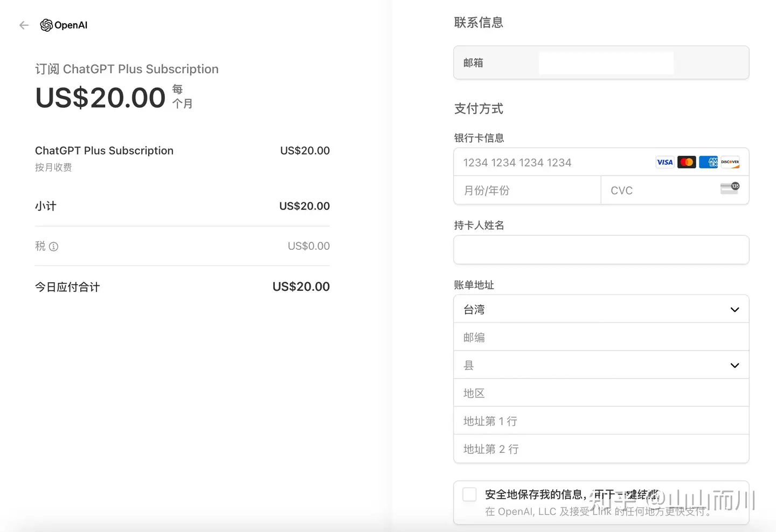Click the ChatGPT Plus line item US$20.00 price
The height and width of the screenshot is (532, 776).
pyautogui.click(x=305, y=151)
